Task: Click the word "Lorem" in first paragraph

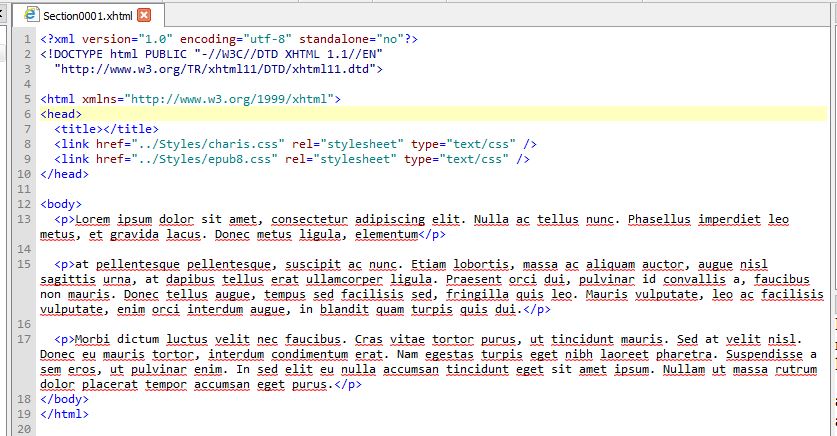Action: click(92, 219)
